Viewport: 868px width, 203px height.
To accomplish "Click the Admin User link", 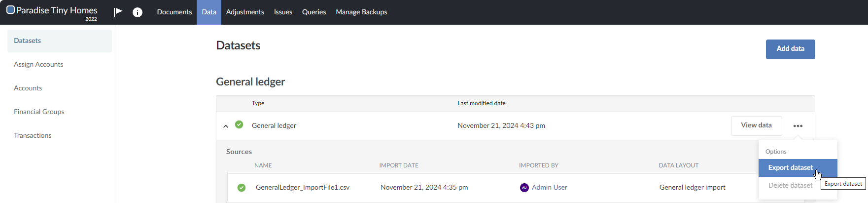I will pyautogui.click(x=549, y=188).
